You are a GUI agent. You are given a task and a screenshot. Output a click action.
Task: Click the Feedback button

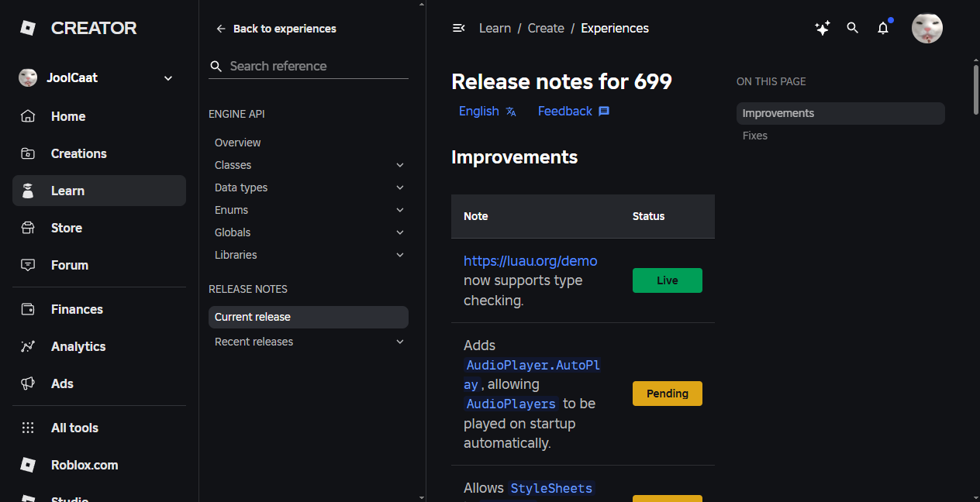(574, 112)
